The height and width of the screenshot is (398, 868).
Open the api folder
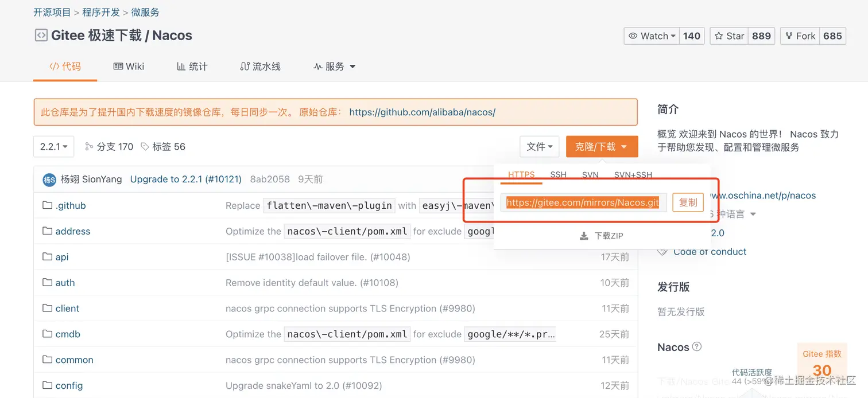(x=62, y=257)
